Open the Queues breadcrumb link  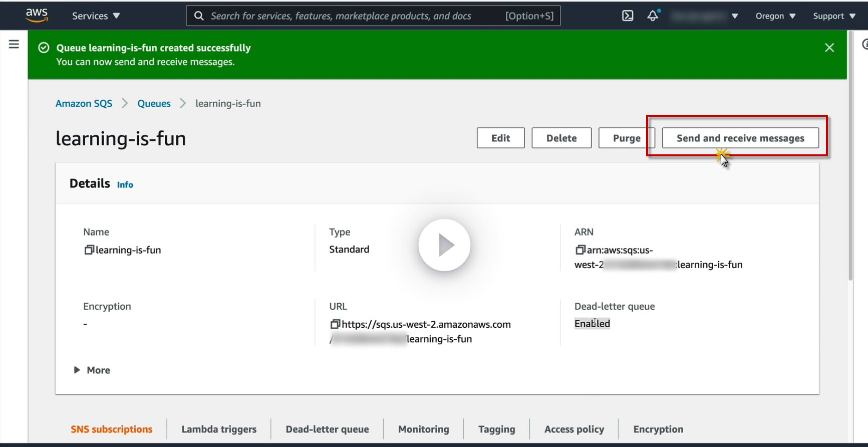[154, 103]
